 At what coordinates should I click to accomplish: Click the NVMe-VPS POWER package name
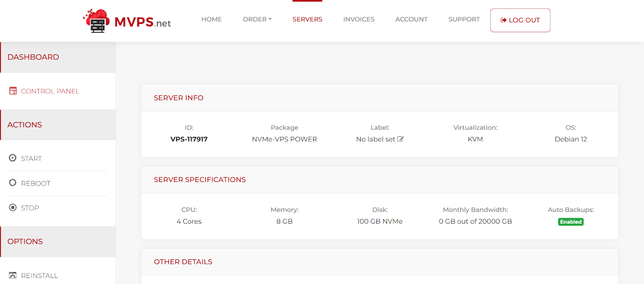point(285,139)
